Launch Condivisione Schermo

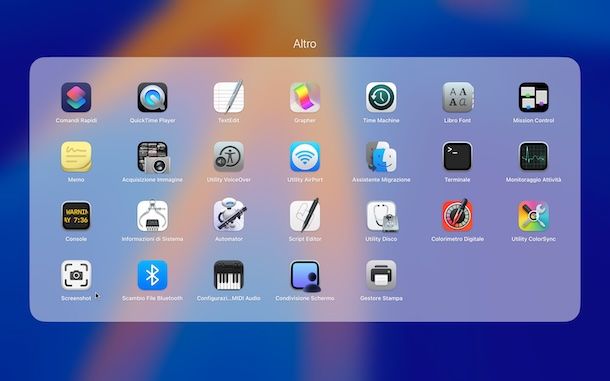(306, 276)
